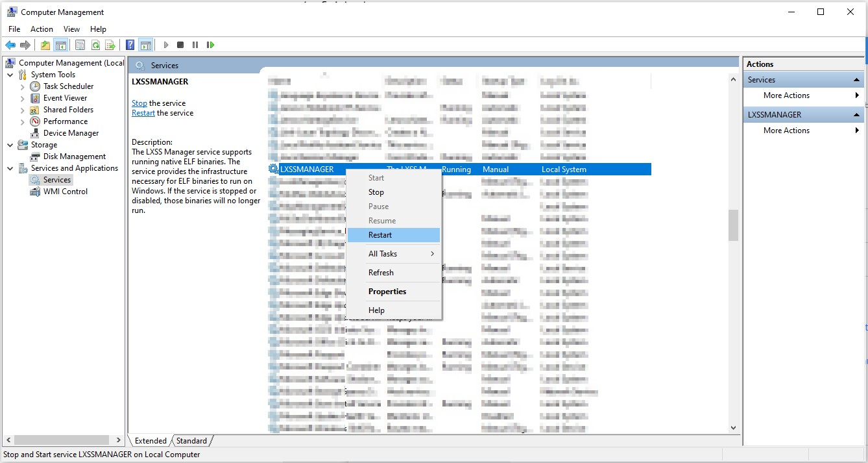Screen dimensions: 868x463
Task: Click the Restart Service toolbar icon
Action: point(210,45)
